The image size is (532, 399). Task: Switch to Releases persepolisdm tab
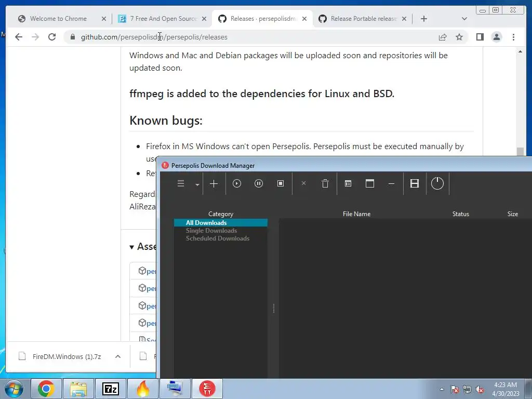(263, 19)
